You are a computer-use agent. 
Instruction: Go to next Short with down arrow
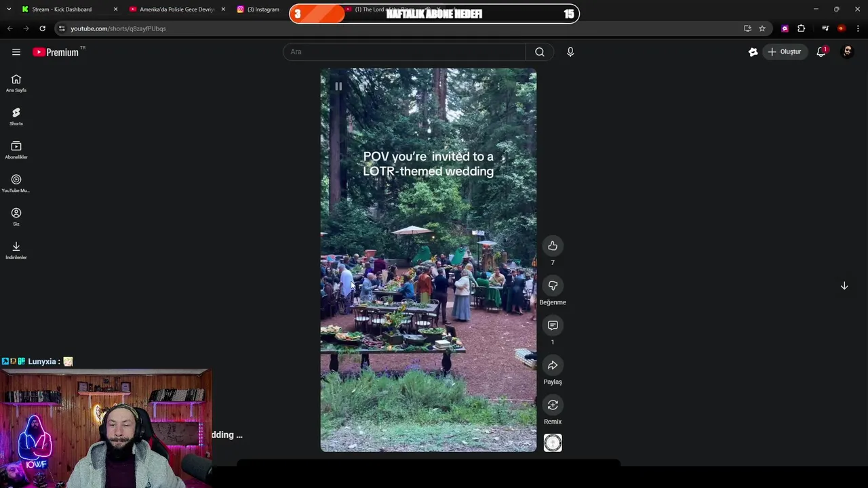(844, 286)
